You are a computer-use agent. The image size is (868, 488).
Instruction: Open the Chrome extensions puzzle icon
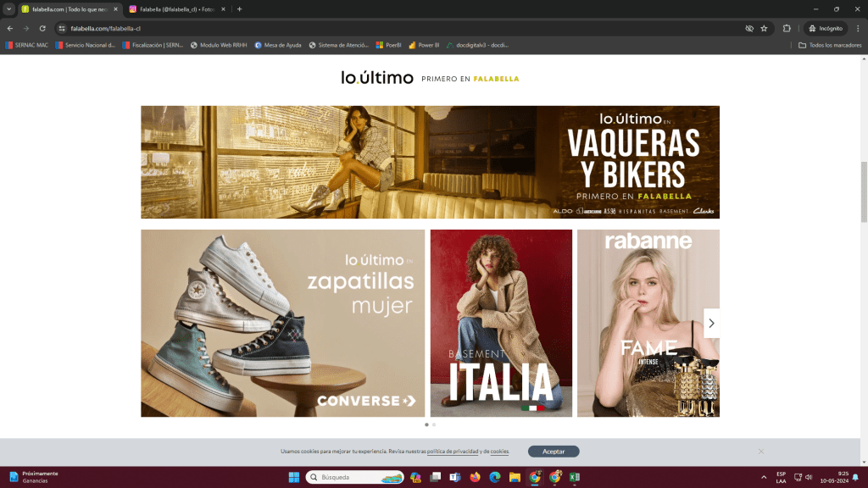(787, 28)
